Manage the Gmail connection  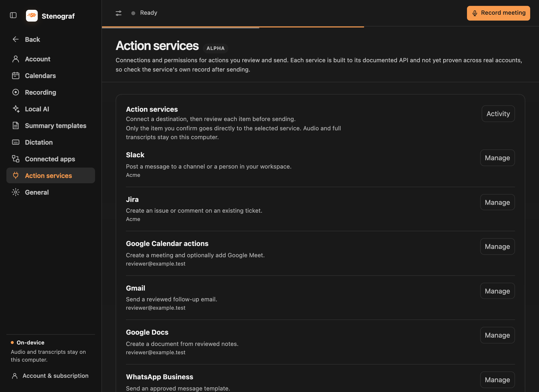497,291
